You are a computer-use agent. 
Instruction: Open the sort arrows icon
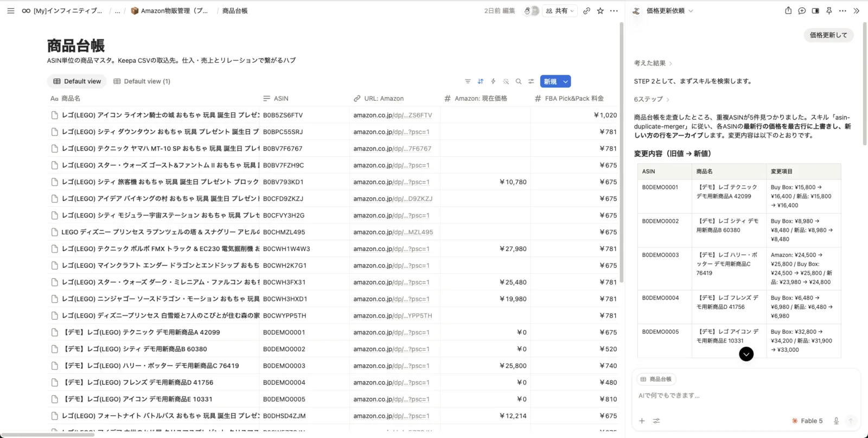[480, 81]
